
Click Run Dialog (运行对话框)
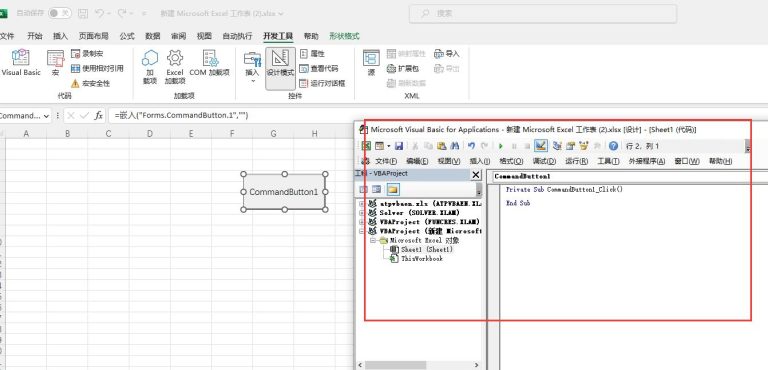click(322, 83)
